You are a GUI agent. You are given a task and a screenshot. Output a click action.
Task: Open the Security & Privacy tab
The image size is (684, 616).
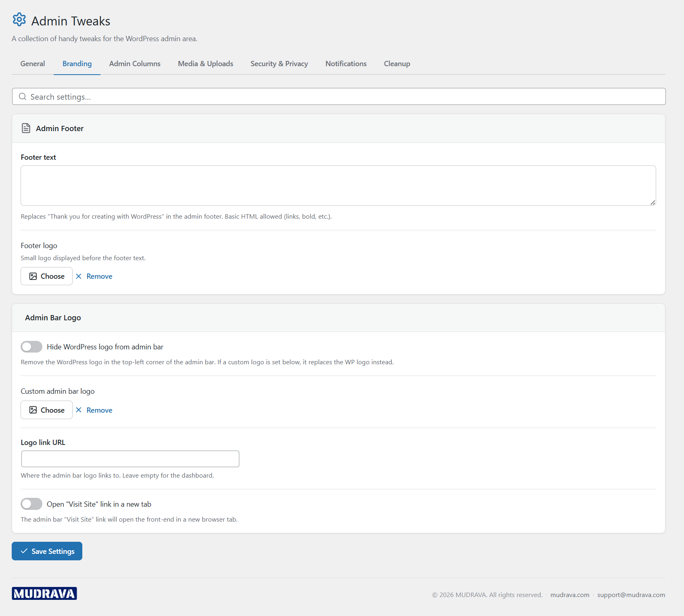pyautogui.click(x=279, y=63)
